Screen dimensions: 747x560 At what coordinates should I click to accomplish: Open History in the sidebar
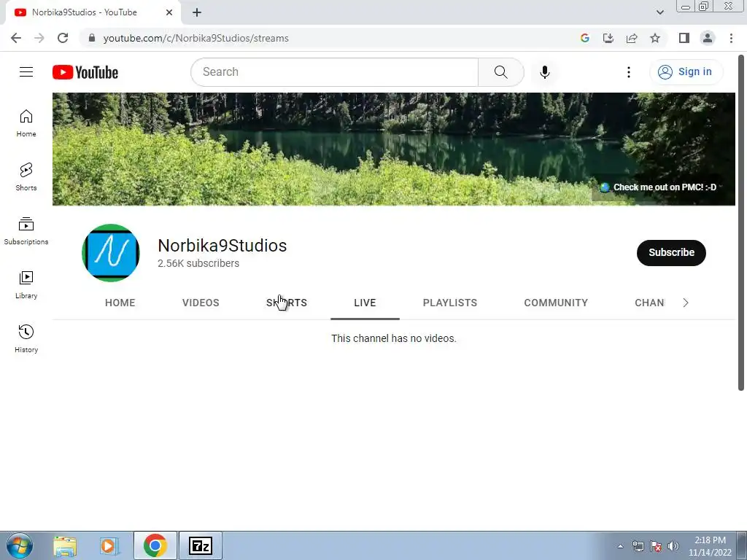click(26, 338)
